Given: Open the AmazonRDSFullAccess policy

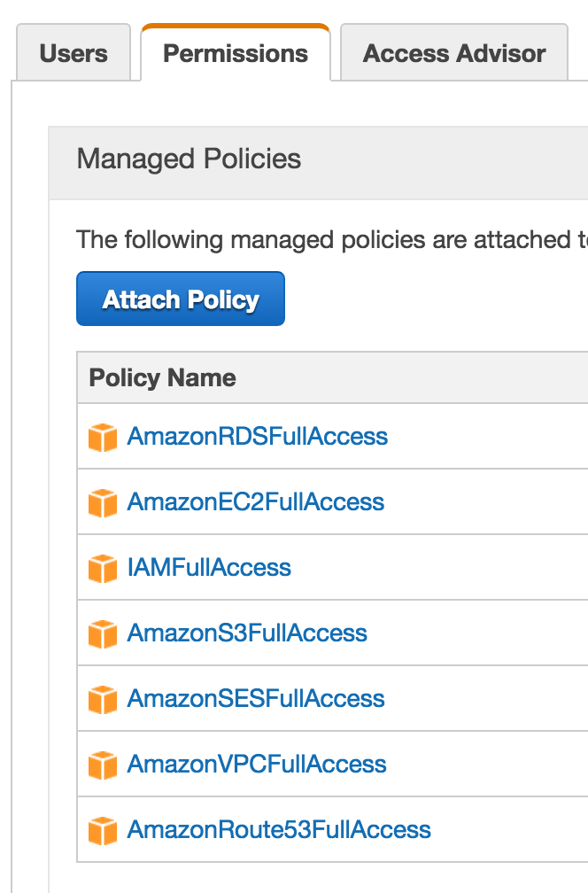Looking at the screenshot, I should 258,436.
